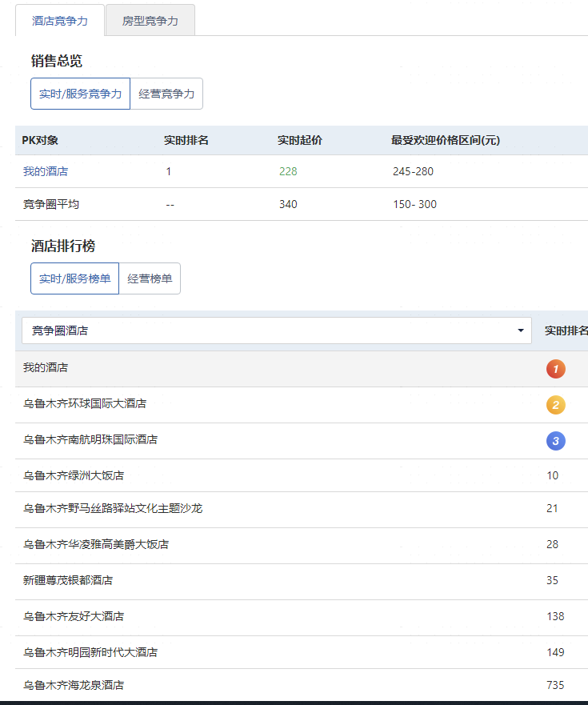Click rank value 35
This screenshot has height=705, width=588.
click(x=553, y=580)
